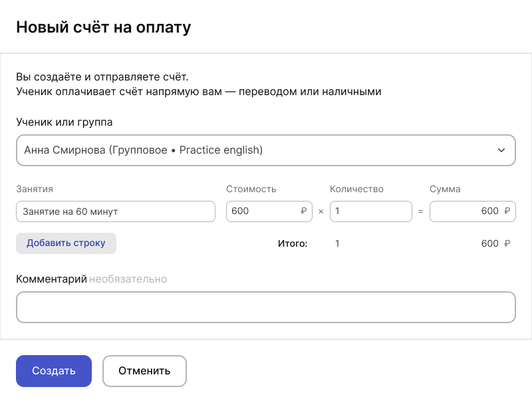Image resolution: width=532 pixels, height=403 pixels.
Task: Click the ruble symbol in the Стоимость field
Action: 305,211
